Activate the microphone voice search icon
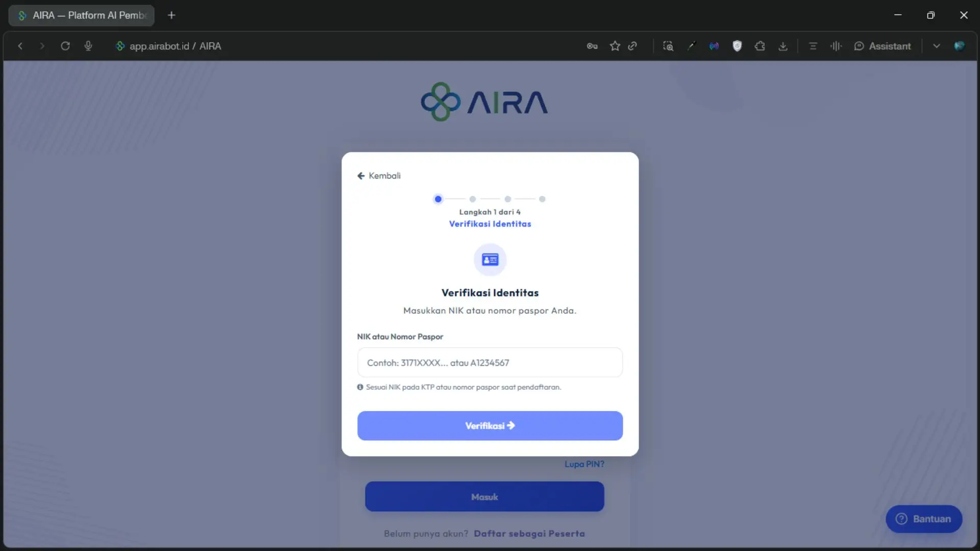 pyautogui.click(x=88, y=46)
